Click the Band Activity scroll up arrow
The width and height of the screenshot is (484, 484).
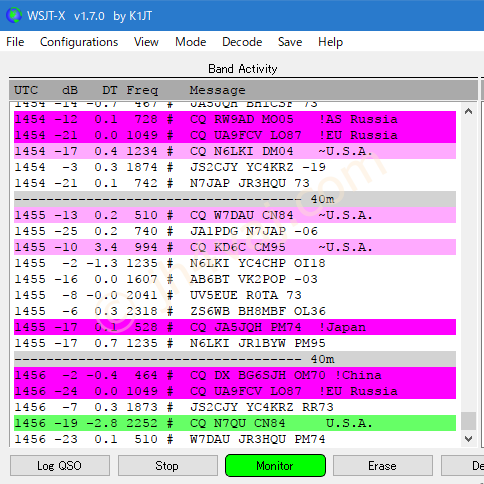coord(468,111)
